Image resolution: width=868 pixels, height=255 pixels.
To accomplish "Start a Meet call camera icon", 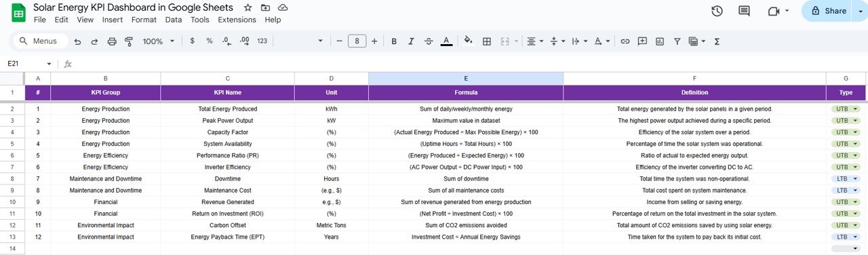I will tap(774, 11).
